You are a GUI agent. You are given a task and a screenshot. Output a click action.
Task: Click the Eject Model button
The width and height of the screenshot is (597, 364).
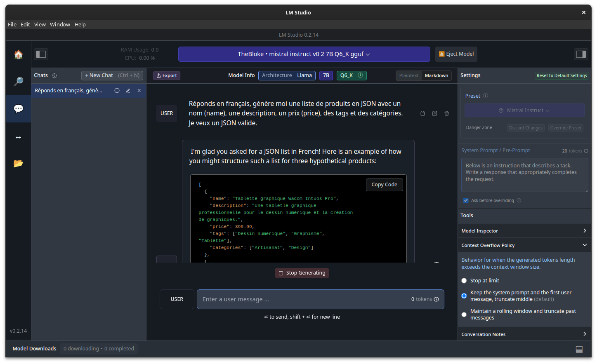[x=456, y=54]
